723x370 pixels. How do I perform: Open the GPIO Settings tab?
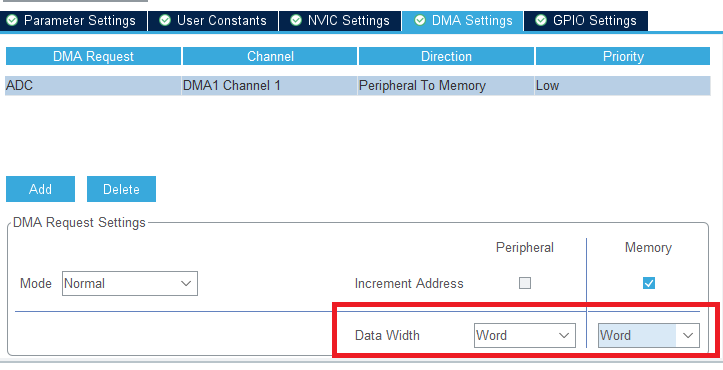click(586, 21)
